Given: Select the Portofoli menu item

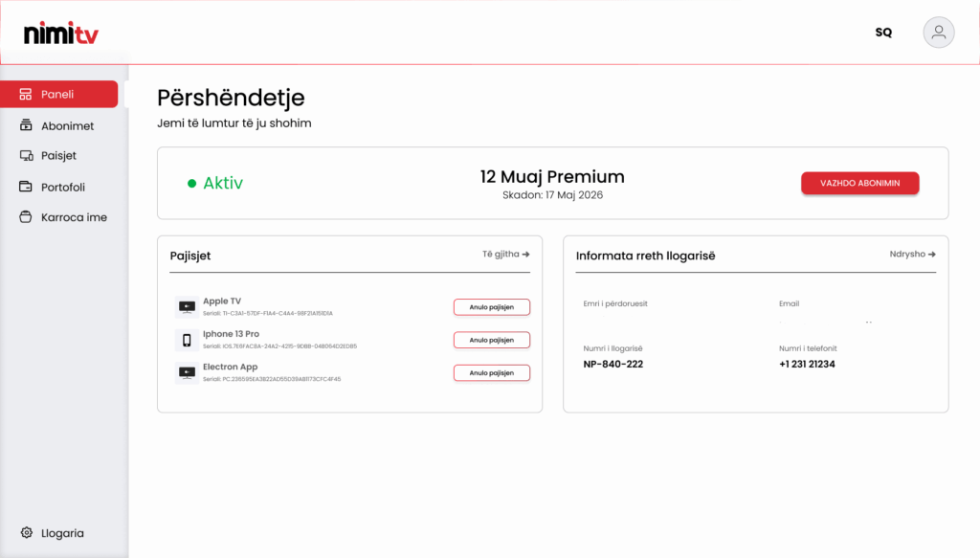Looking at the screenshot, I should (53, 187).
